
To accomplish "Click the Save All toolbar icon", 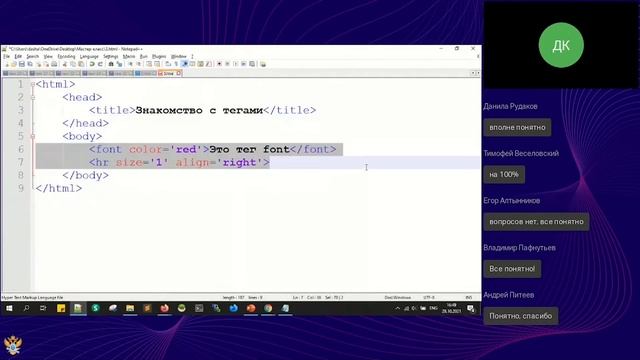I will [30, 64].
